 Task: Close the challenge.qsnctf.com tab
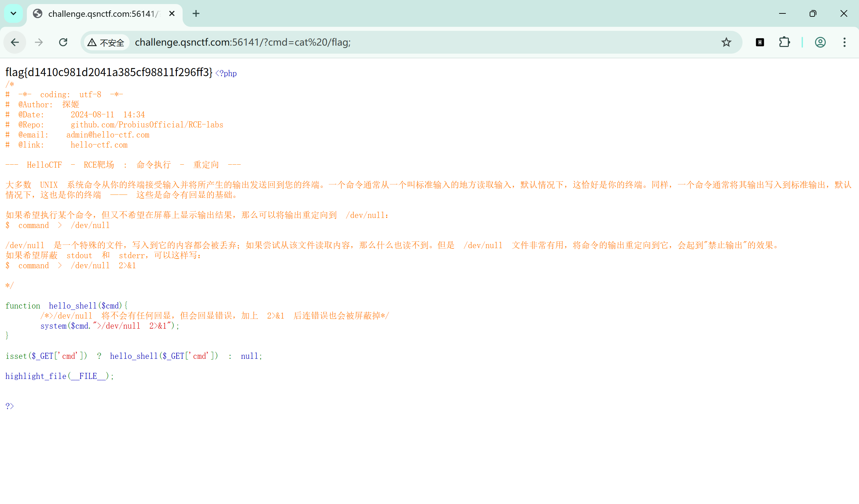[x=172, y=14]
